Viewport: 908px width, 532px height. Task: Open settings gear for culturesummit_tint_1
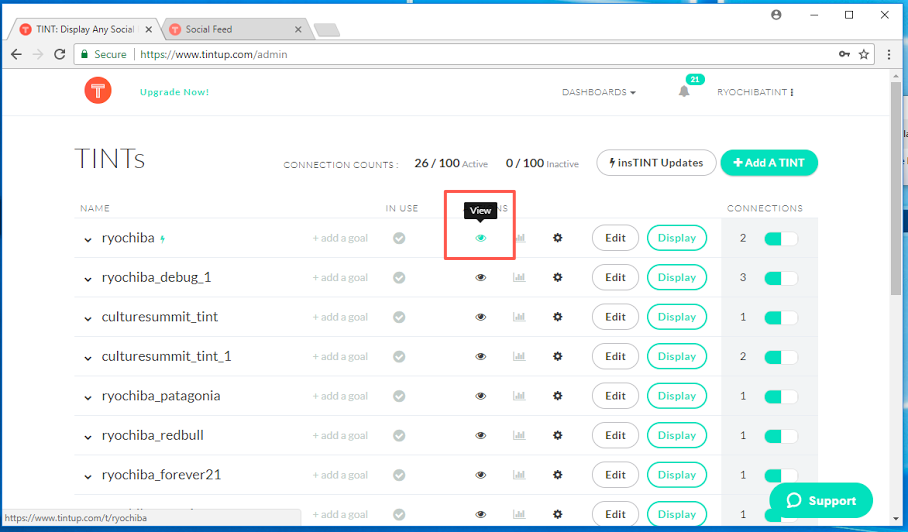pos(558,357)
